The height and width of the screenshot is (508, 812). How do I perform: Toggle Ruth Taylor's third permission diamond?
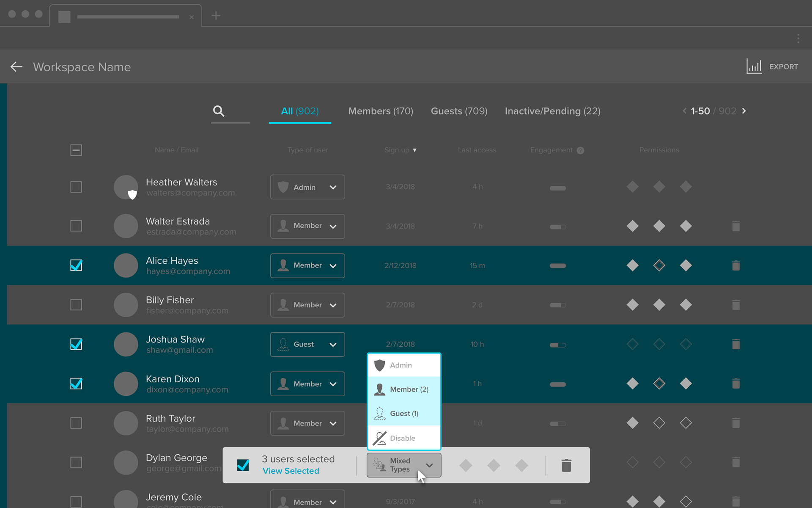click(686, 423)
